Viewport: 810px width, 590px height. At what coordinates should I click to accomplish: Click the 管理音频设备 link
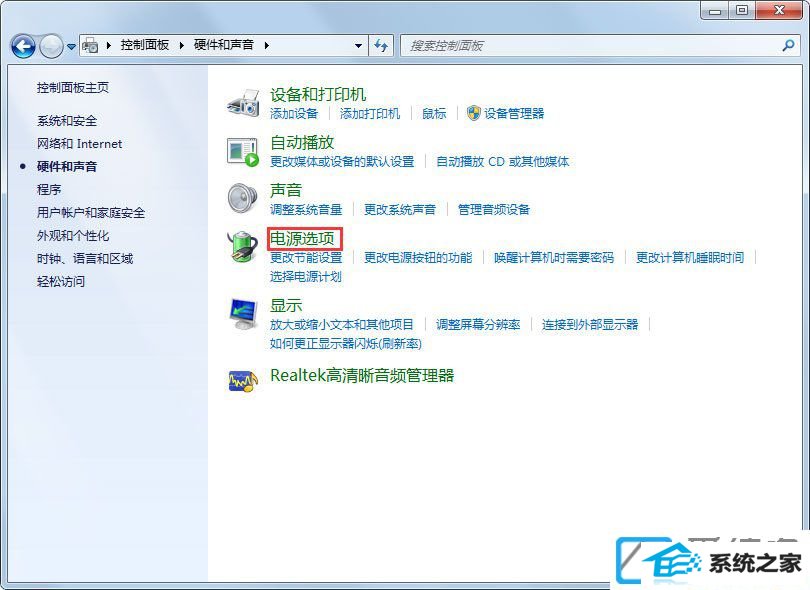pyautogui.click(x=494, y=210)
